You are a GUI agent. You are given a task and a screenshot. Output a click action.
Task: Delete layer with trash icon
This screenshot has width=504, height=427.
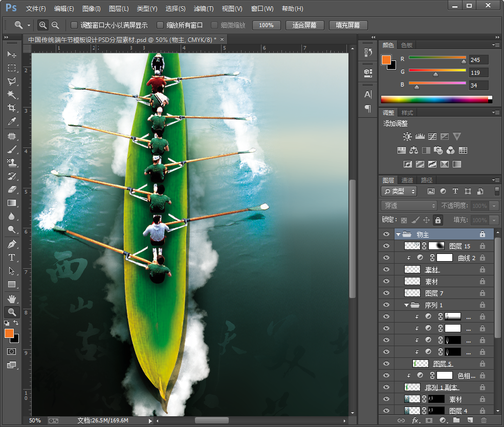pos(484,420)
